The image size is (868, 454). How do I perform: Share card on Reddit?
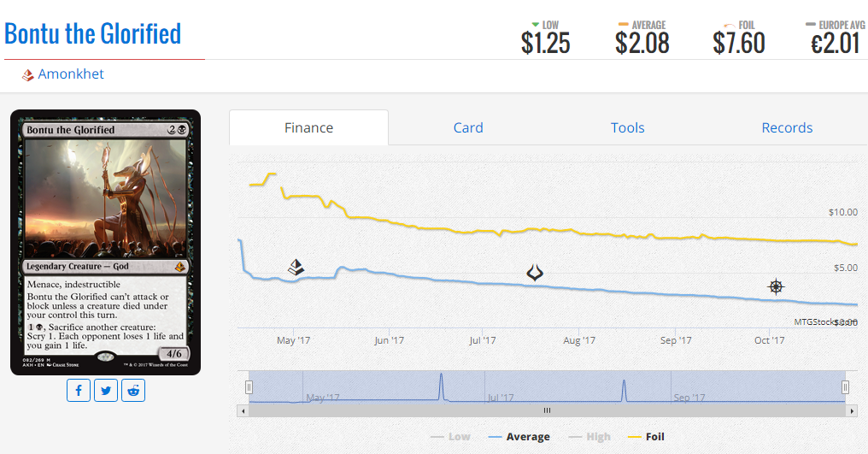coord(133,391)
